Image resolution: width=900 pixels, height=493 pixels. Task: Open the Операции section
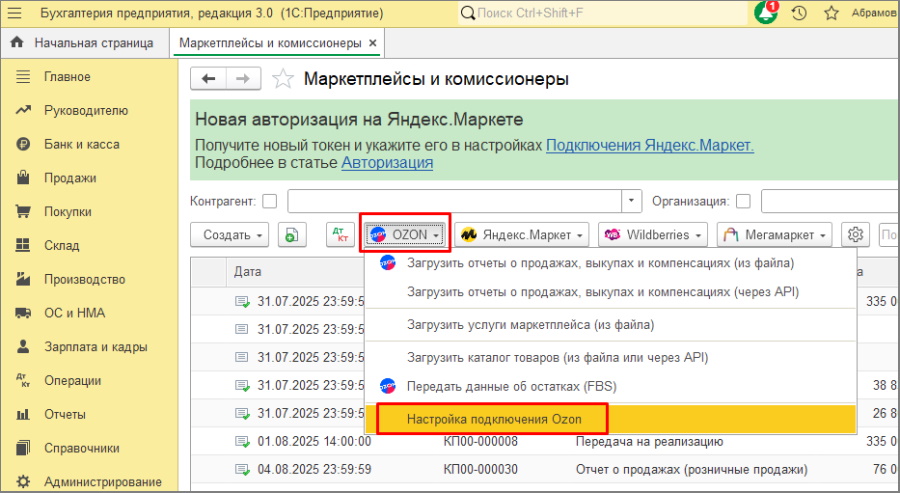[x=72, y=381]
